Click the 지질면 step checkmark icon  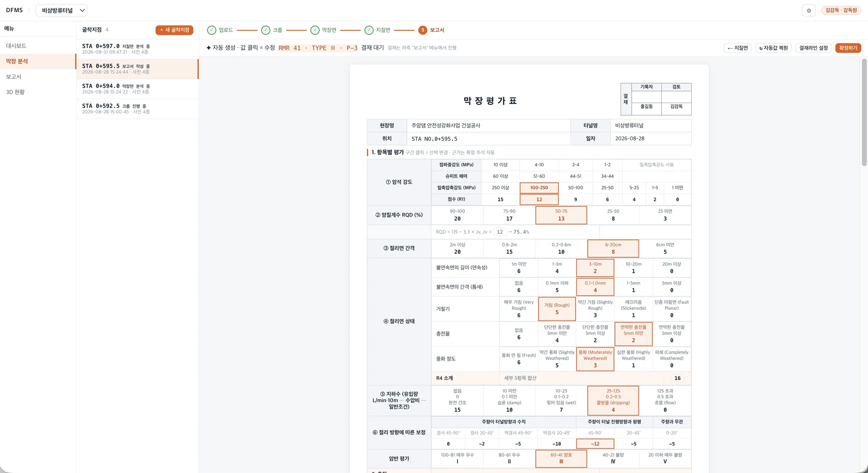(x=369, y=30)
